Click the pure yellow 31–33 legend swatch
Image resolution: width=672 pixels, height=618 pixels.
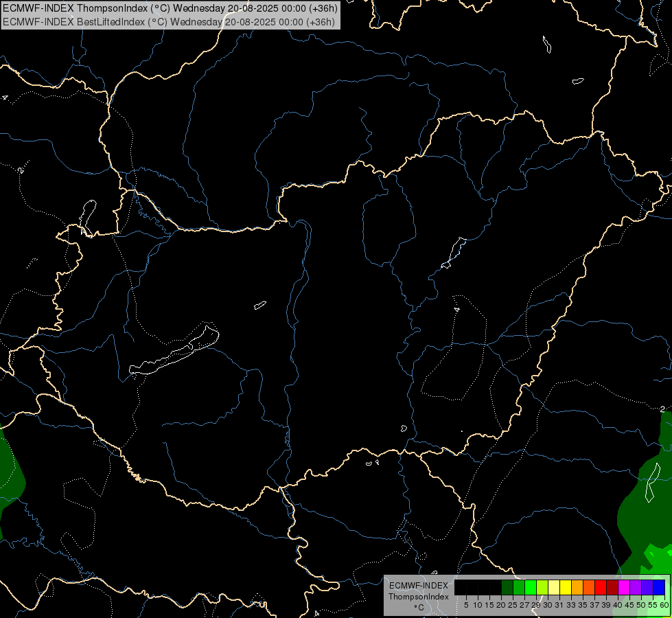pos(566,587)
